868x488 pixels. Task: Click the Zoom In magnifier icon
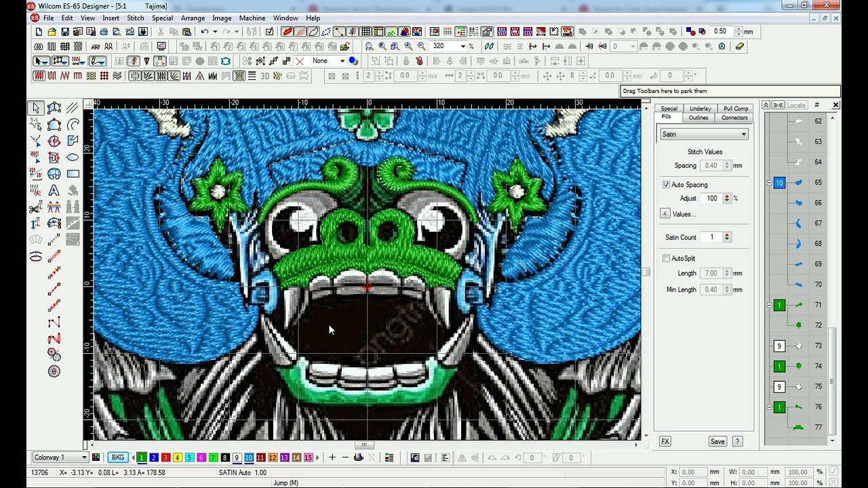[x=408, y=46]
